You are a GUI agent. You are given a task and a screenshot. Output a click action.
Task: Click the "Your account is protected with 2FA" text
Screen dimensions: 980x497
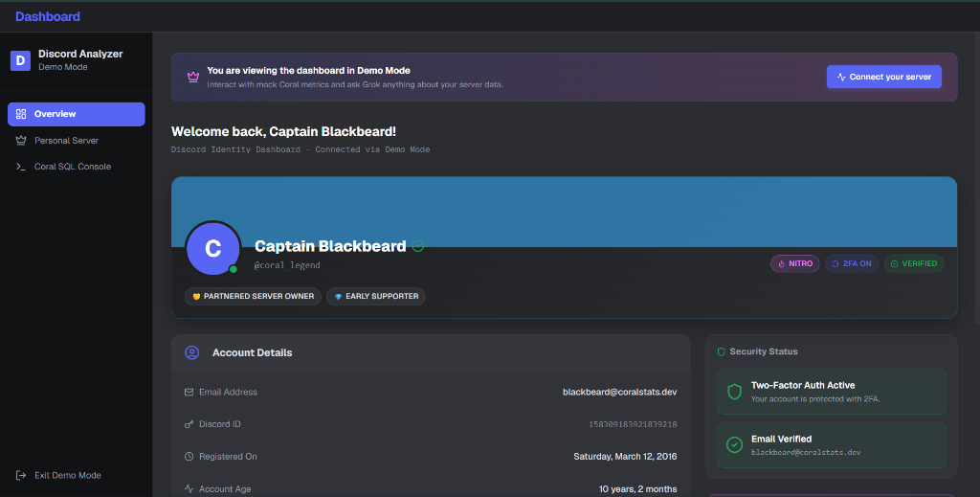point(815,399)
